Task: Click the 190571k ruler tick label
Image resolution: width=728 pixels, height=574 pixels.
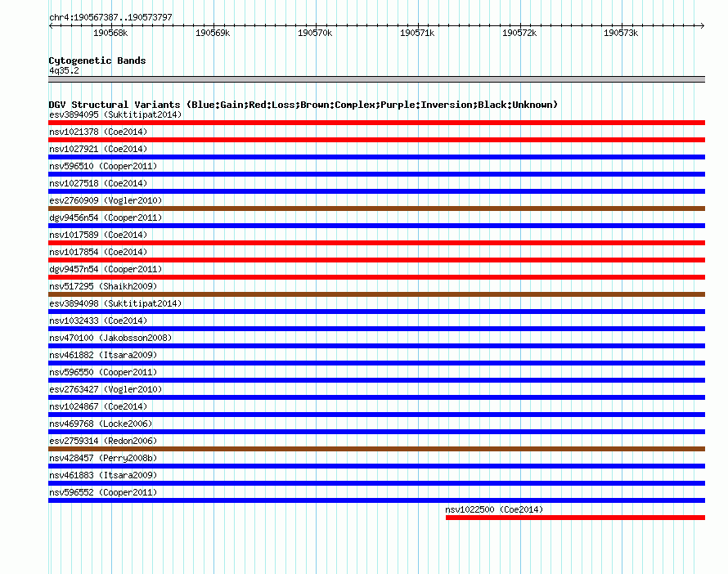Action: 417,33
